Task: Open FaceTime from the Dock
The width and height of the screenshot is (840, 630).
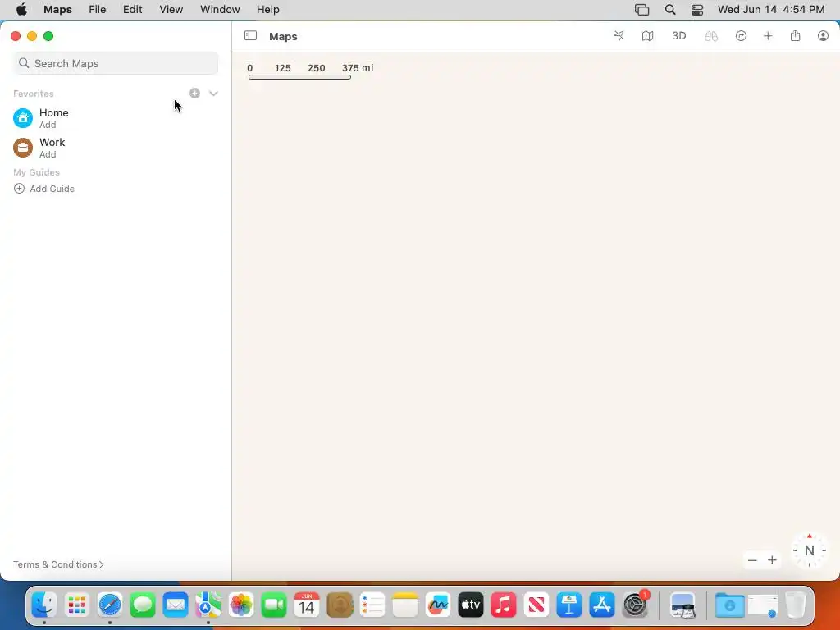Action: [274, 605]
